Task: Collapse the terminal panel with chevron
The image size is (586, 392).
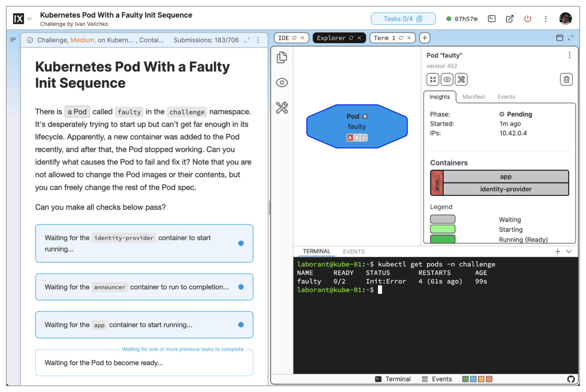Action: point(569,252)
